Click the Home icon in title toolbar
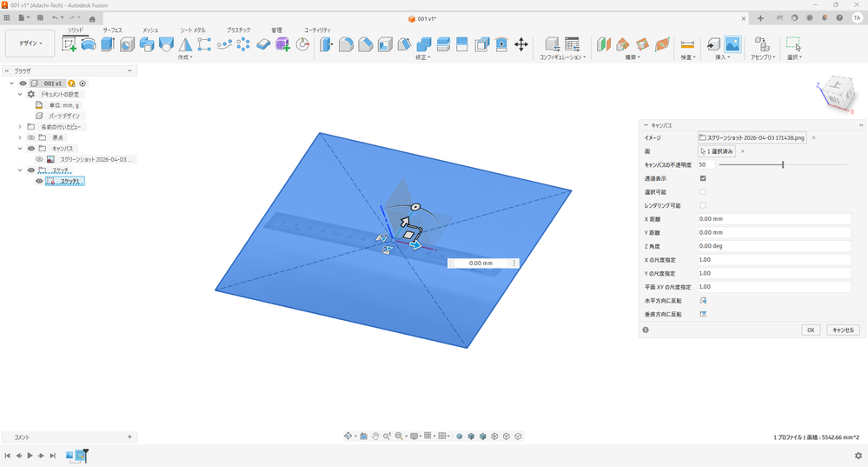868x467 pixels. (92, 19)
